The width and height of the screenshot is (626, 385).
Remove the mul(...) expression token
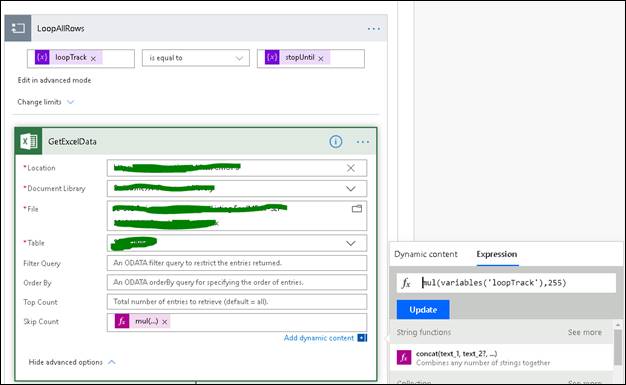click(x=164, y=321)
